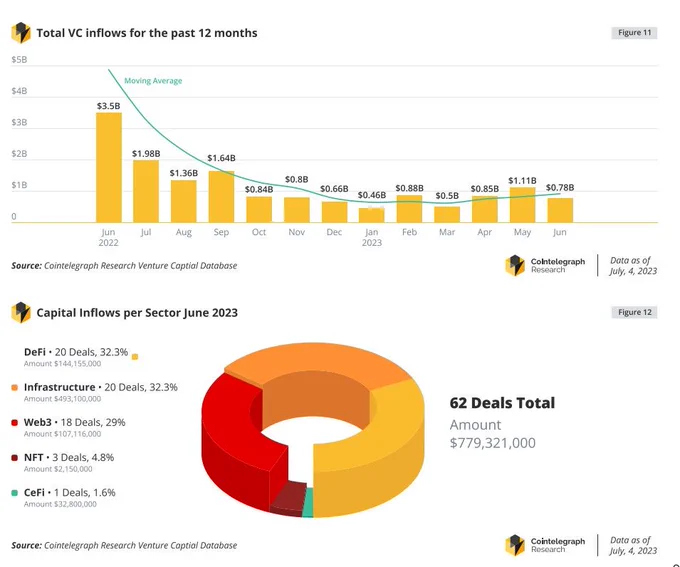Click the 'Sep' x-axis label
The height and width of the screenshot is (567, 680).
pos(221,233)
